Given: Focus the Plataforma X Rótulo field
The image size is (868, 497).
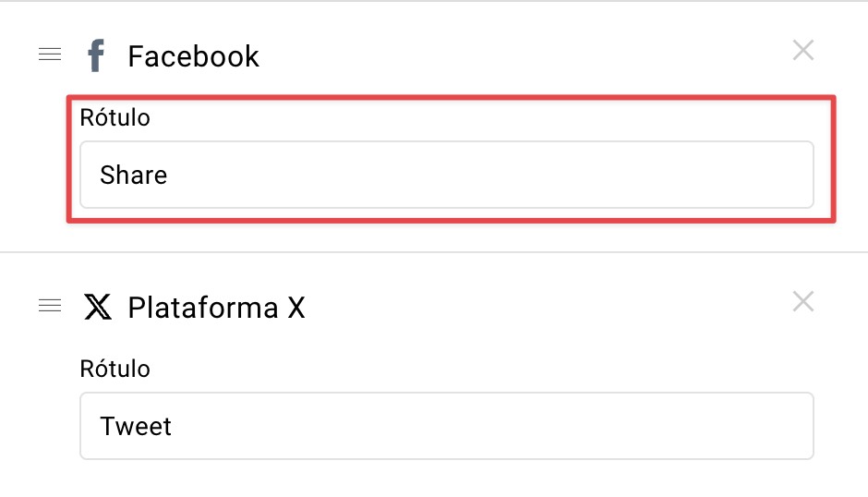Looking at the screenshot, I should click(x=447, y=426).
